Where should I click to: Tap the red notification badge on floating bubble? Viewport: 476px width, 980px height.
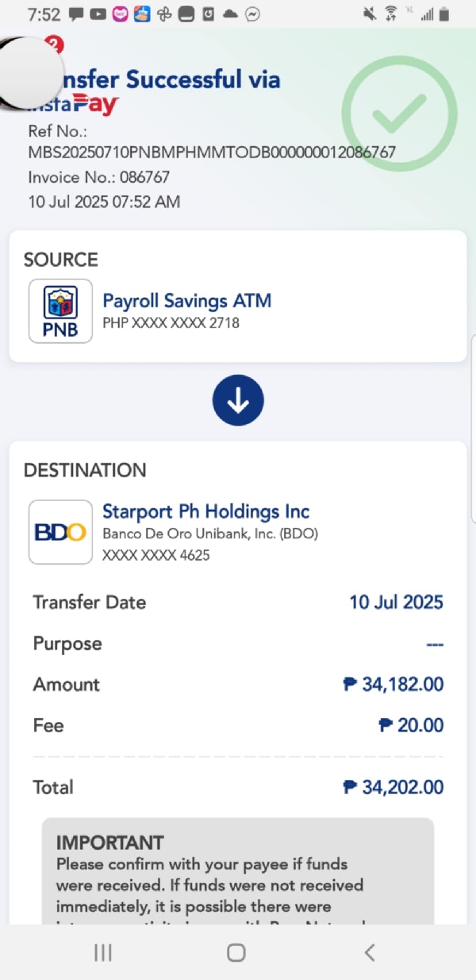(x=54, y=44)
